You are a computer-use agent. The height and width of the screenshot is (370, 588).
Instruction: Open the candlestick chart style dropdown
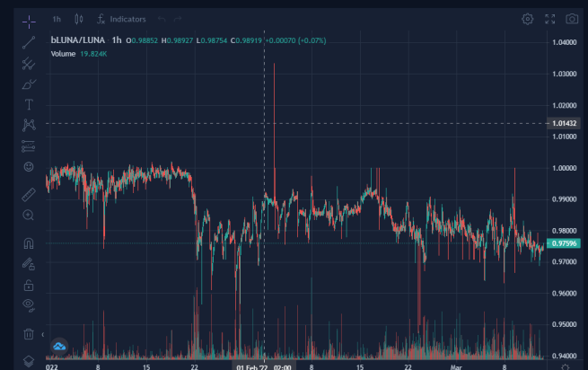(79, 19)
